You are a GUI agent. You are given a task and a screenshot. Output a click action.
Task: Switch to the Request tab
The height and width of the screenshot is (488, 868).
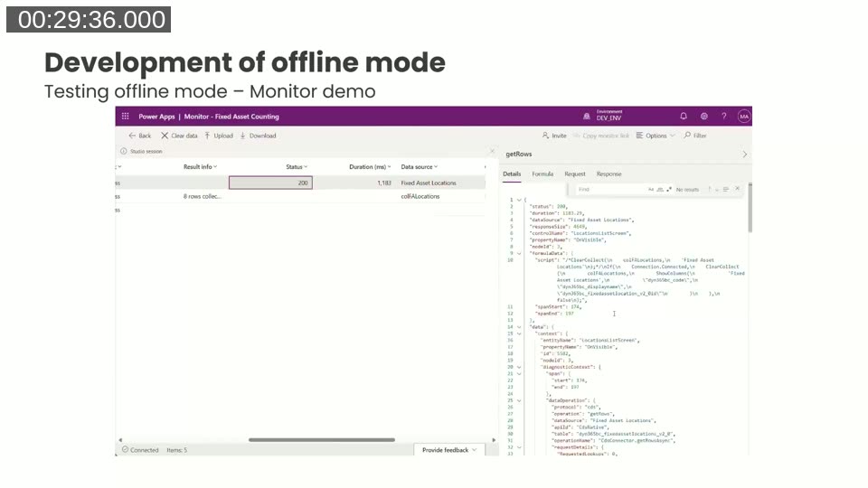[575, 174]
